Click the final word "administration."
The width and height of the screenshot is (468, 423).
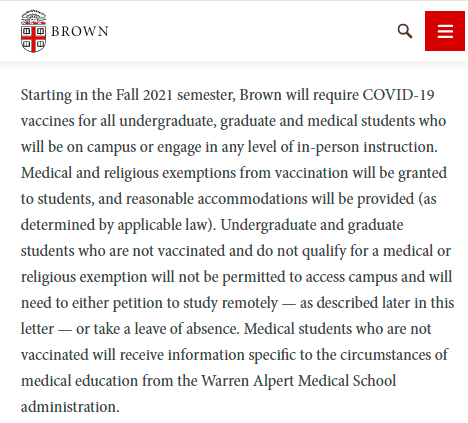coord(70,407)
